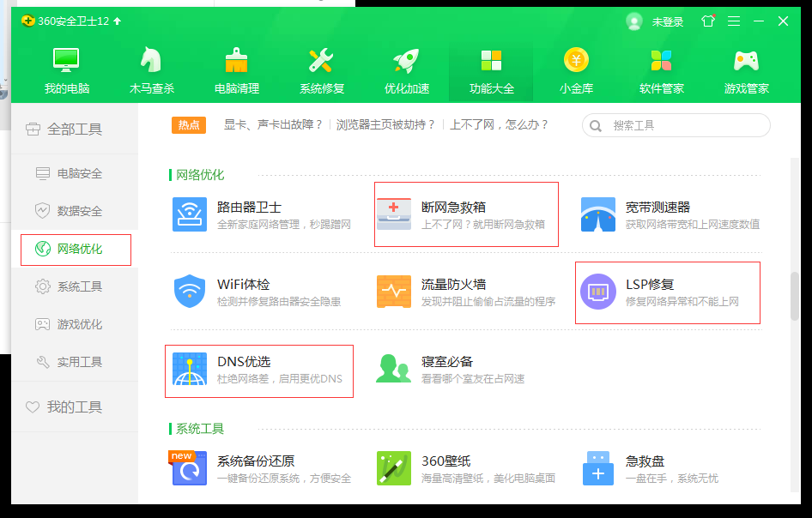Click hot link 上不了网，怎么办？

tap(500, 124)
